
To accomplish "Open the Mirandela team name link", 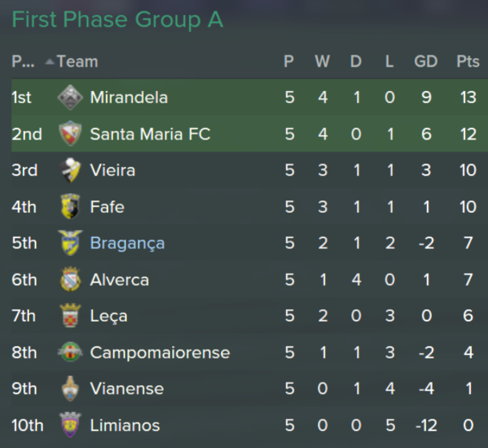I will tap(129, 97).
